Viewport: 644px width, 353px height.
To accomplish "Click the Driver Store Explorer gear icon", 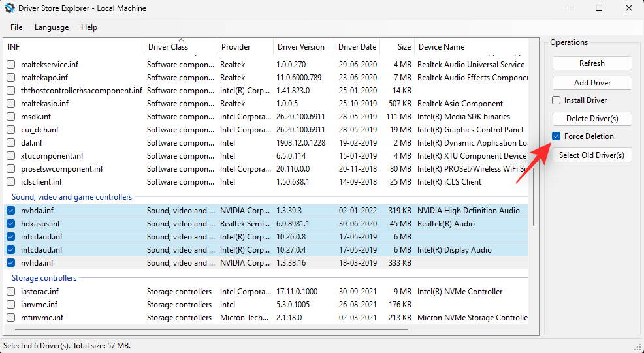I will (x=10, y=8).
